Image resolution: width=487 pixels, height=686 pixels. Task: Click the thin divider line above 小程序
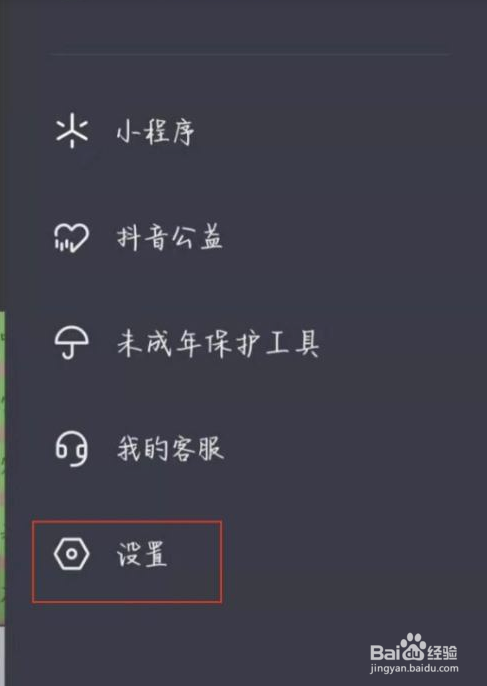coord(250,54)
